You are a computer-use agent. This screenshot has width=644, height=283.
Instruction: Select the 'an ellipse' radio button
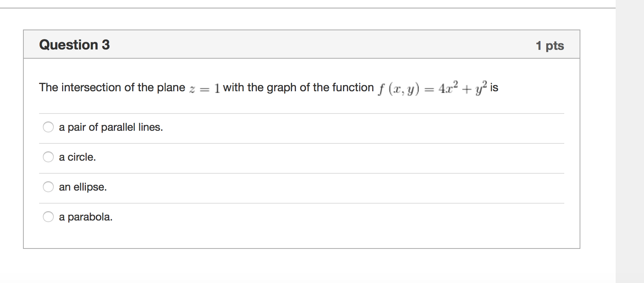48,187
